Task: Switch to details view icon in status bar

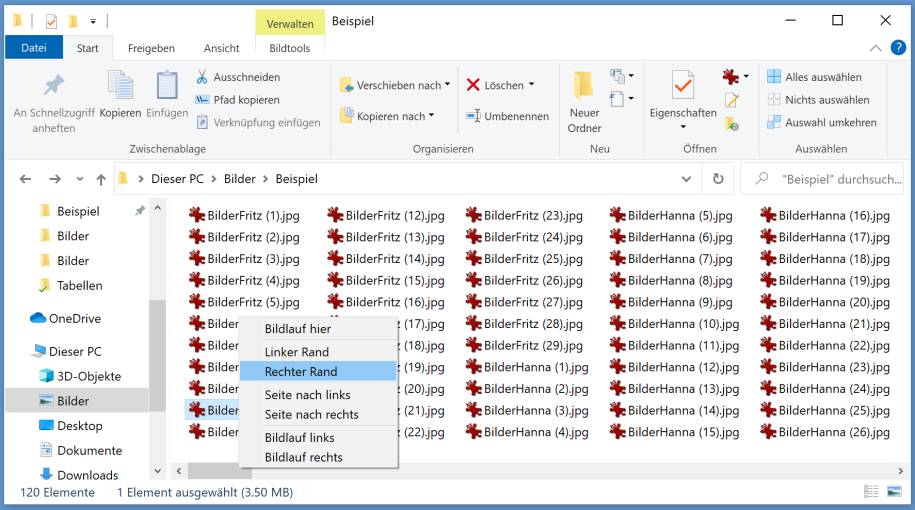Action: click(x=871, y=492)
